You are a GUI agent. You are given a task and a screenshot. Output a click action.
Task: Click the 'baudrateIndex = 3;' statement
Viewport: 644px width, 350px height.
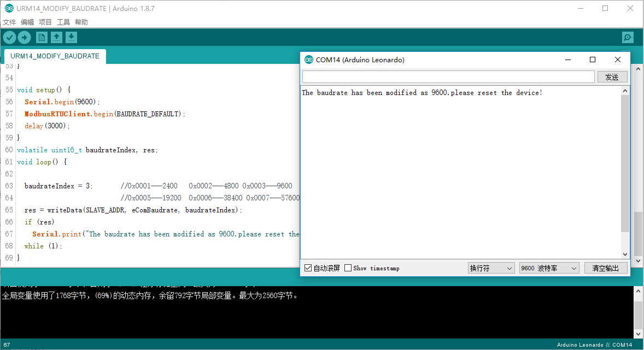[58, 186]
